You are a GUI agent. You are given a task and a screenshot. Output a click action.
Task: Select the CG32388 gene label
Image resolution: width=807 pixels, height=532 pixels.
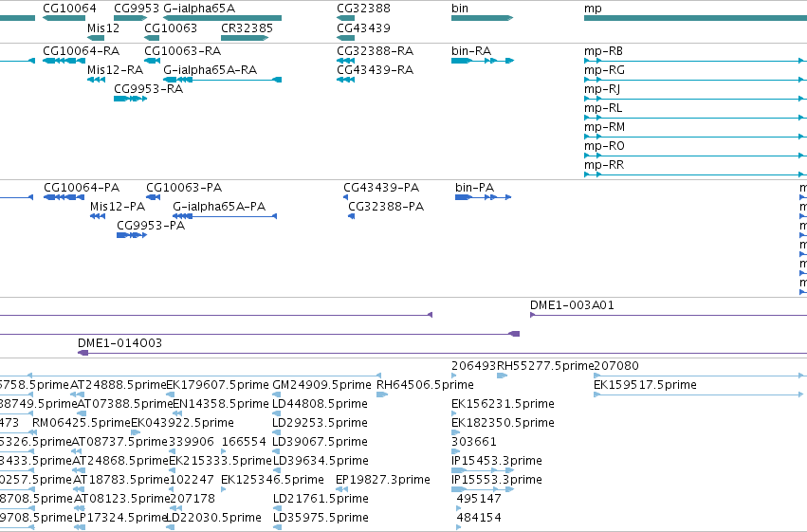click(x=363, y=9)
